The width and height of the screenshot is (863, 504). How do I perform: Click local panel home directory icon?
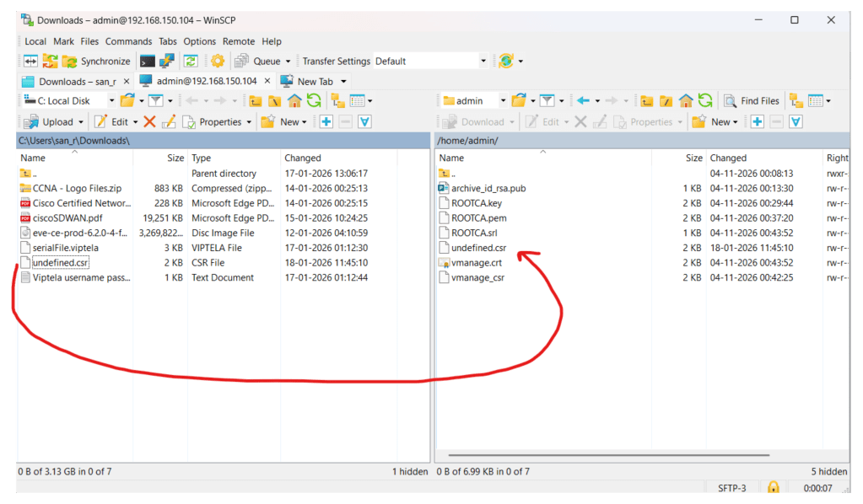point(294,101)
